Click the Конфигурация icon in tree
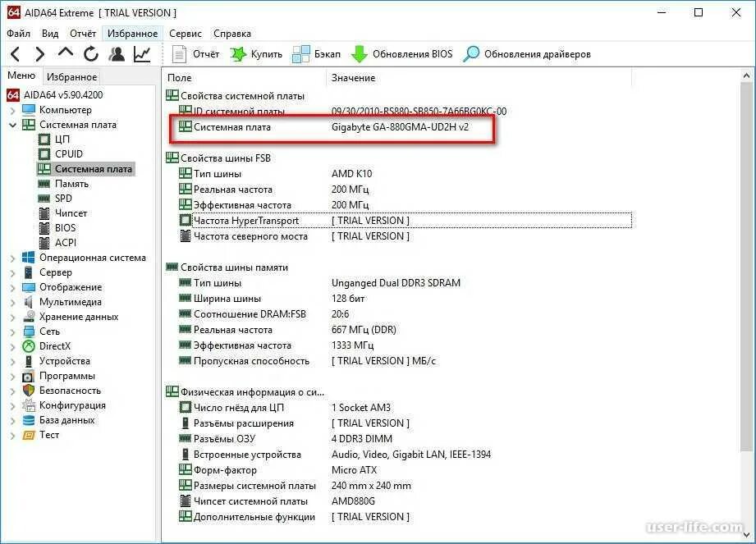Screen dimensions: 756x544 (29, 405)
